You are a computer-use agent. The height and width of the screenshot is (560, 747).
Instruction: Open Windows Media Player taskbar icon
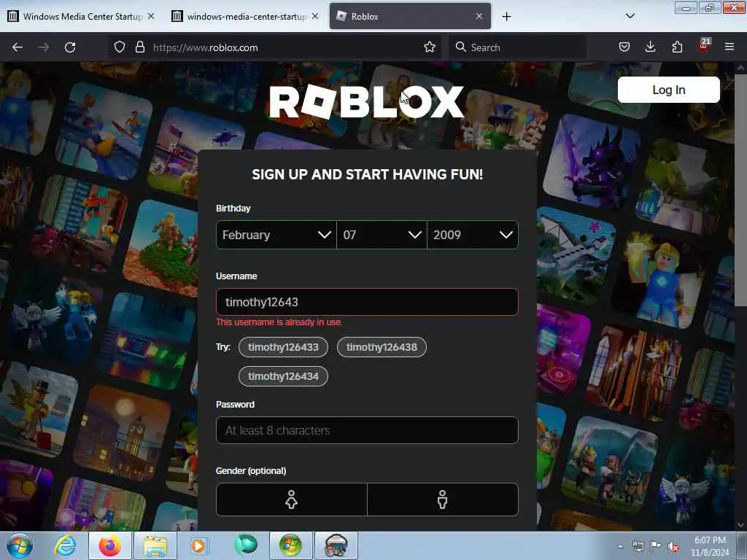tap(198, 545)
